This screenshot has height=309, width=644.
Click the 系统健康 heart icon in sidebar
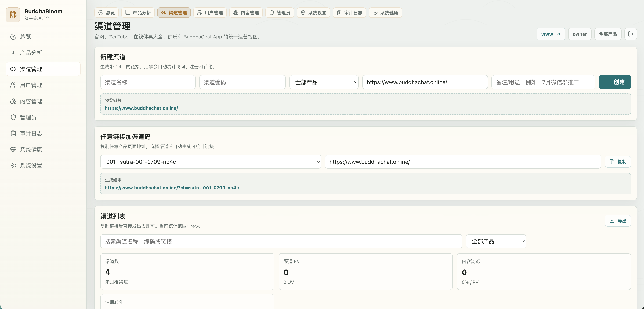[x=13, y=149]
